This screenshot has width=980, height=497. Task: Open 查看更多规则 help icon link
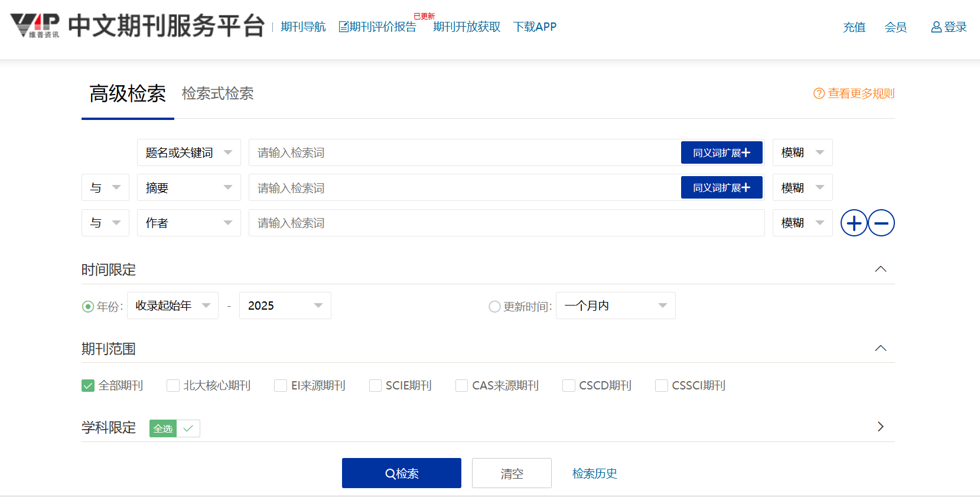pos(819,93)
